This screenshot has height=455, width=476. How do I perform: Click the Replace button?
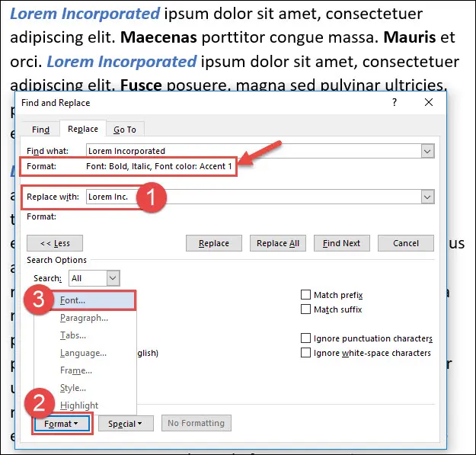coord(214,243)
